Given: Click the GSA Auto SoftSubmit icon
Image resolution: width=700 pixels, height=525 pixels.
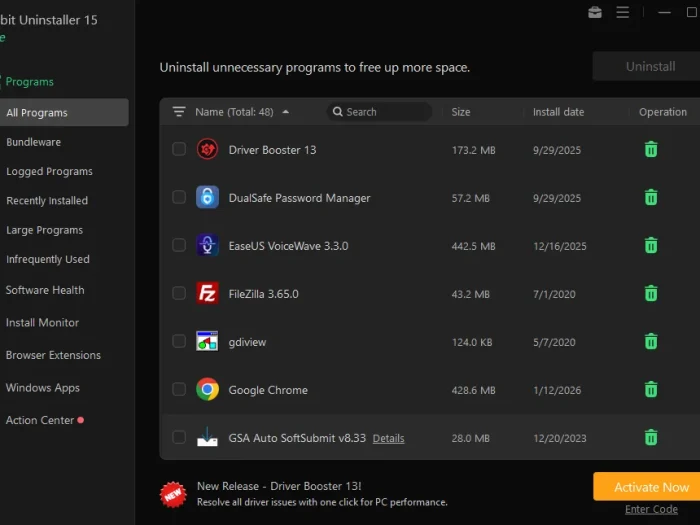Looking at the screenshot, I should tap(207, 437).
